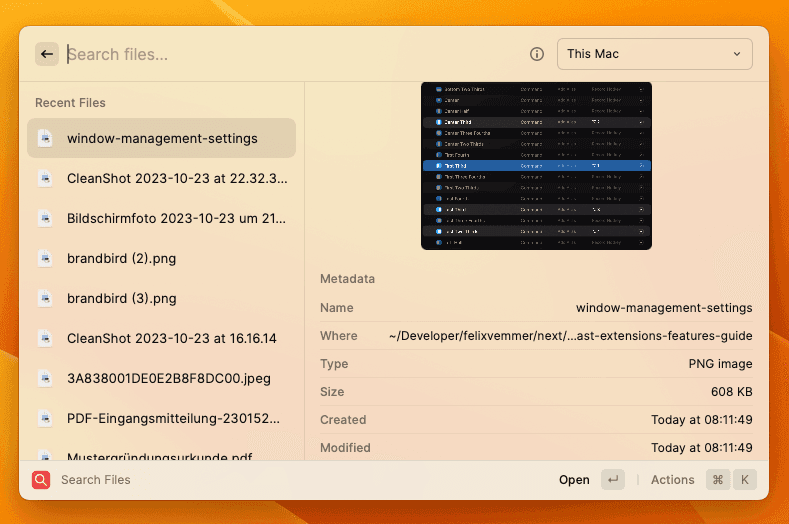
Task: Click the red Search Files extension icon
Action: [x=41, y=480]
